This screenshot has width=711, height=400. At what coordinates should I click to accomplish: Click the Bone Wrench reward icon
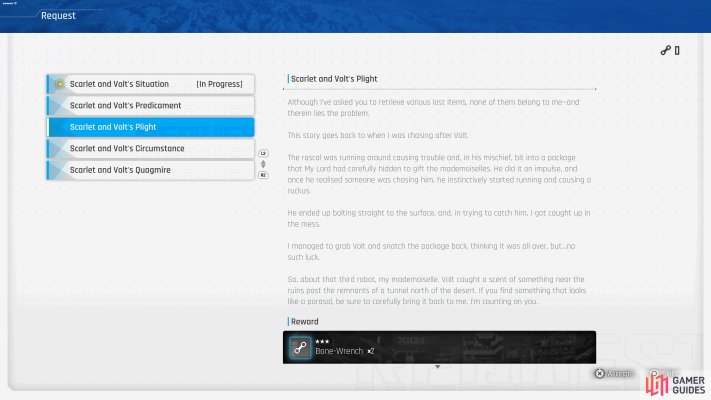300,348
